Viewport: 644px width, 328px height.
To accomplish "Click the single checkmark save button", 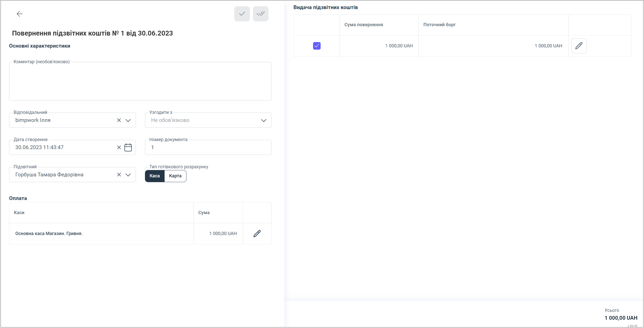I will (x=242, y=14).
